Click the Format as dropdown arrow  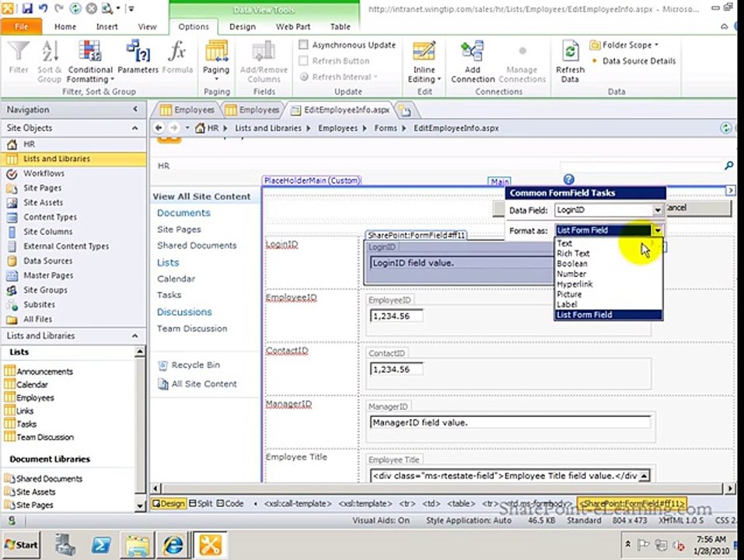click(658, 230)
